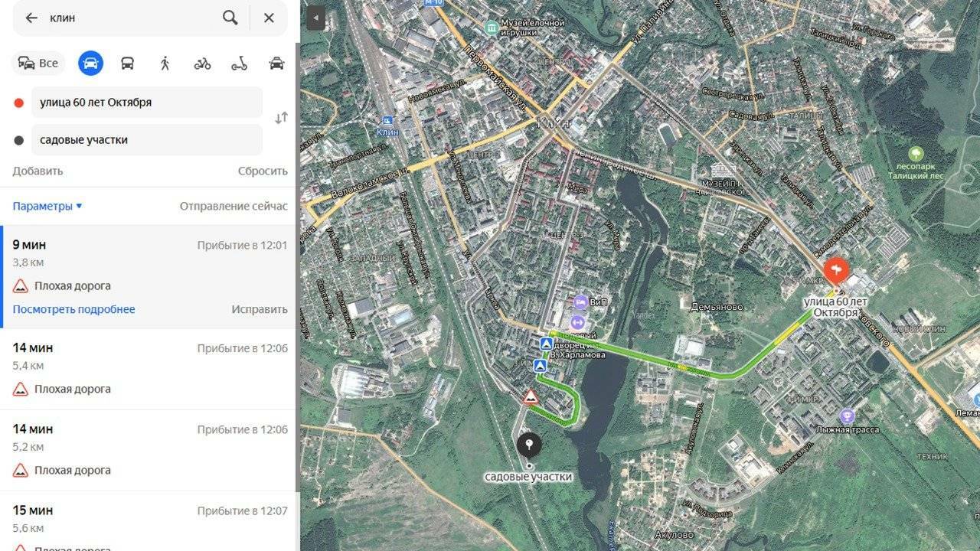This screenshot has width=980, height=551.
Task: Expand the 'Параметры' dropdown
Action: pyautogui.click(x=47, y=206)
